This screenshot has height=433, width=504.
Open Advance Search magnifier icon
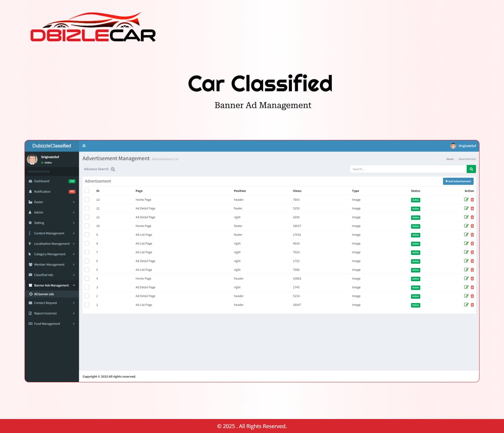click(x=113, y=169)
